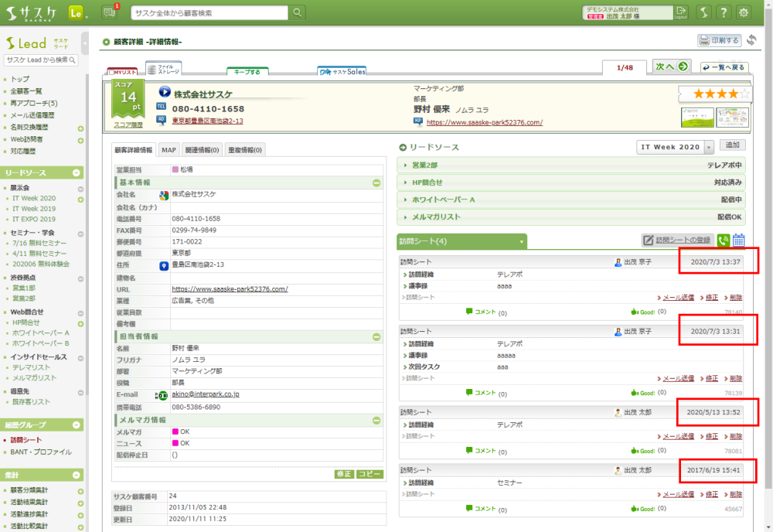
Task: Switch to the MAP tab
Action: point(169,150)
